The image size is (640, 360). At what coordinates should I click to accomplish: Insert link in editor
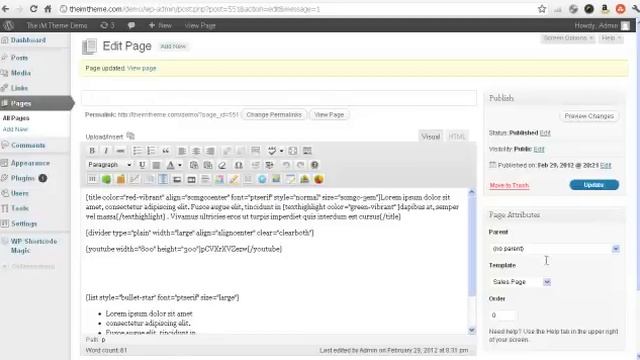click(227, 151)
